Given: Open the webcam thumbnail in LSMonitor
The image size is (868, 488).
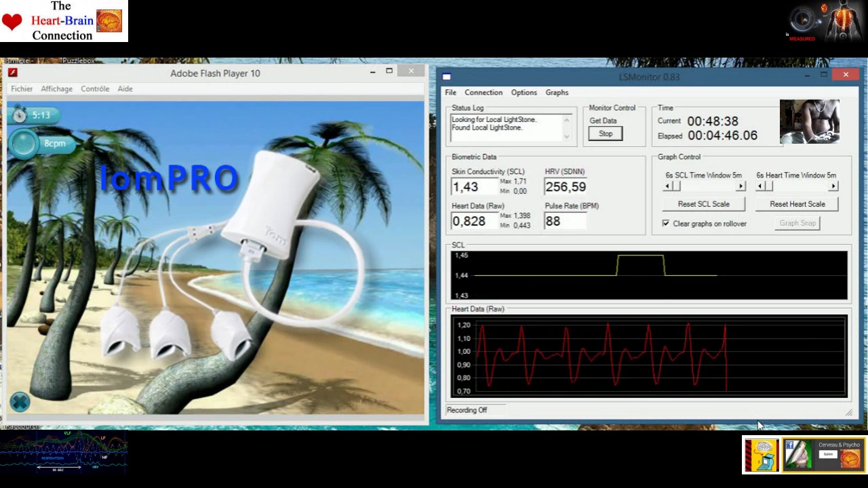Looking at the screenshot, I should pos(809,121).
